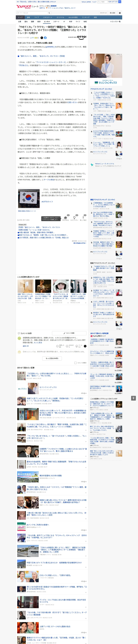Open マイページ link

click(103, 13)
